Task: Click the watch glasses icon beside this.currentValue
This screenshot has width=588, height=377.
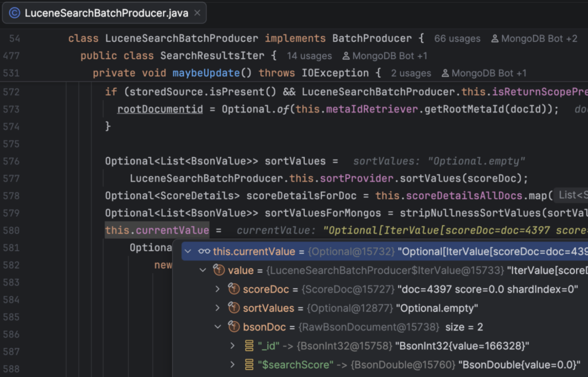Action: [x=204, y=251]
